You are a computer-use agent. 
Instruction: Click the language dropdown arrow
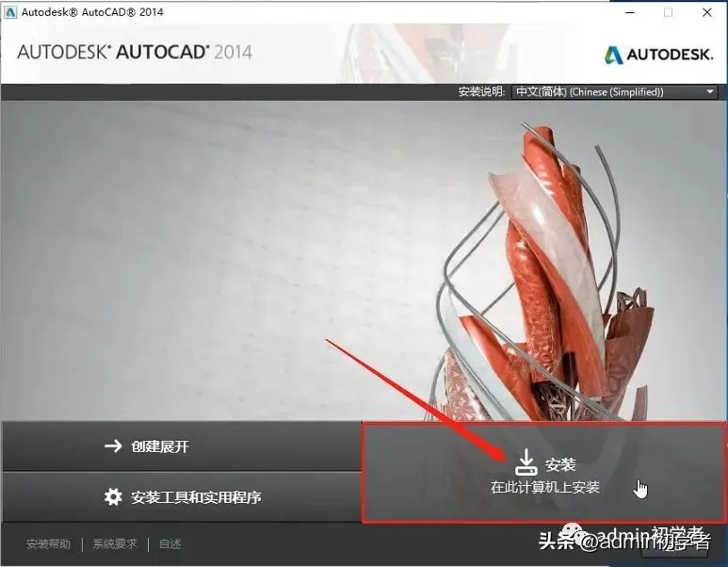point(710,92)
